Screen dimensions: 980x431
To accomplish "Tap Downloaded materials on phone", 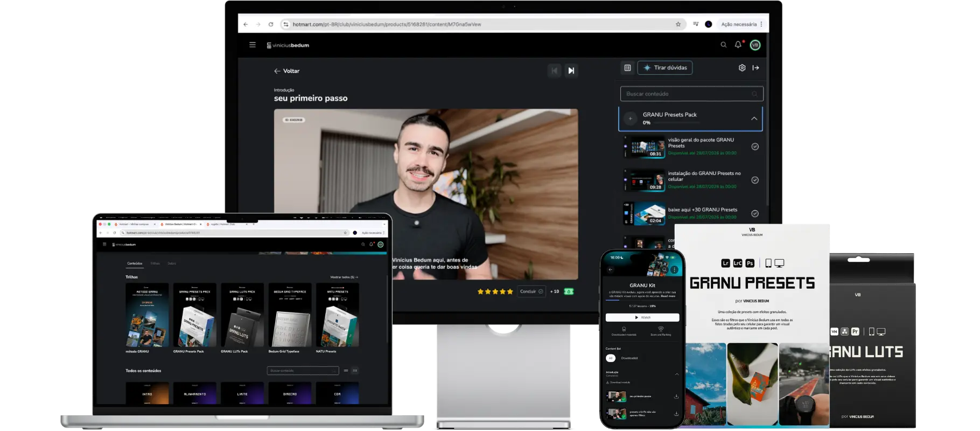I will pyautogui.click(x=624, y=331).
